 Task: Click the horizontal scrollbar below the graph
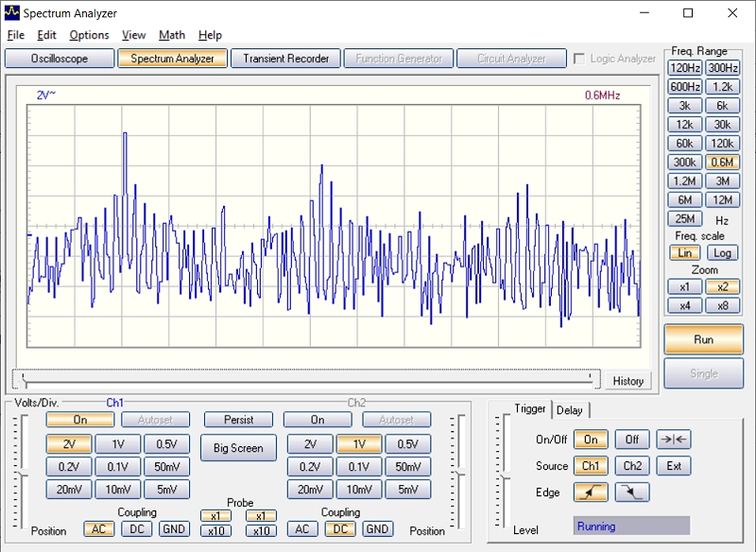[x=306, y=379]
